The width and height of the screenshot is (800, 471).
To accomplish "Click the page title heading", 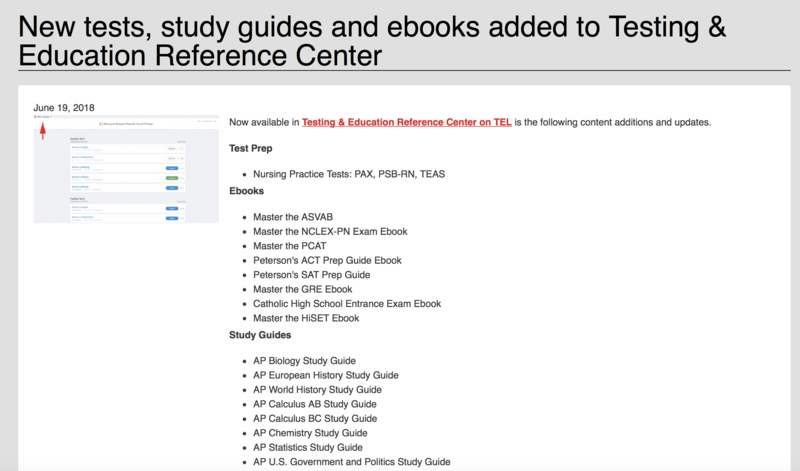I will point(372,41).
